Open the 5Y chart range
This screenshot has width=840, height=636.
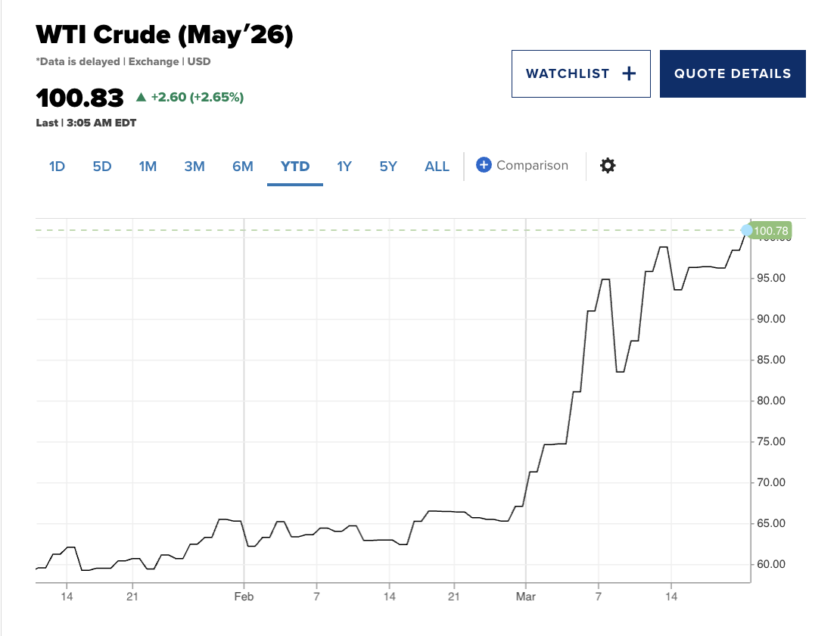coord(388,167)
